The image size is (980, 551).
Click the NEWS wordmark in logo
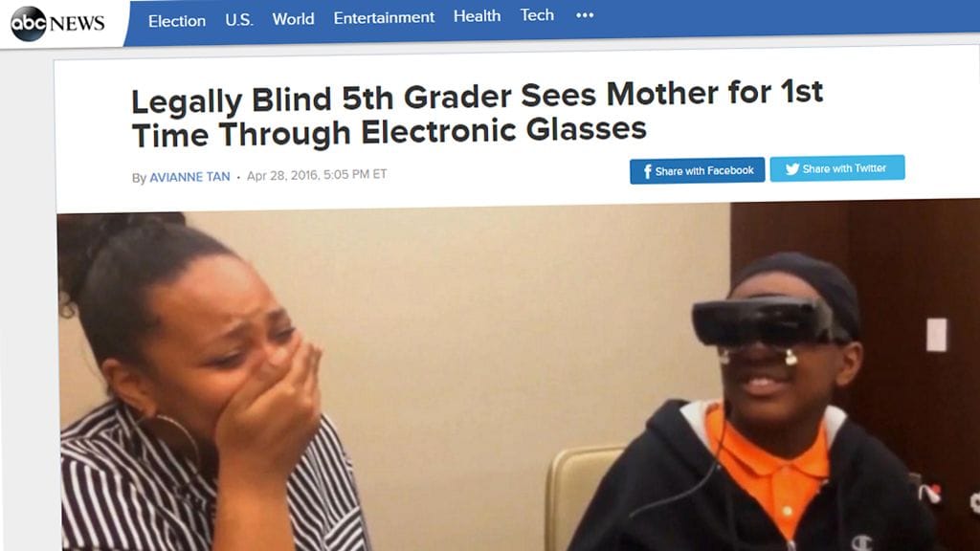[77, 24]
